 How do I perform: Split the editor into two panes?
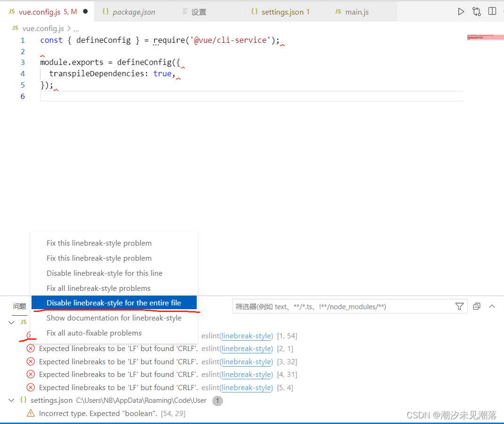click(x=492, y=11)
